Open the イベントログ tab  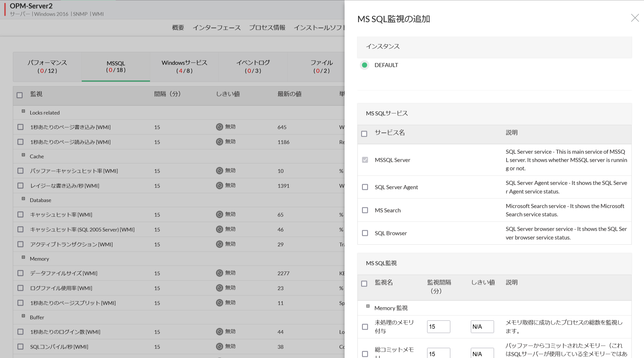point(253,66)
